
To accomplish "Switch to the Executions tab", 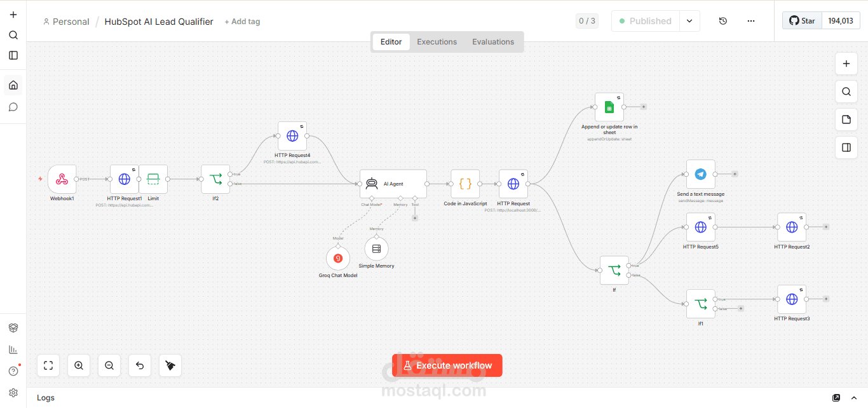I will coord(437,42).
